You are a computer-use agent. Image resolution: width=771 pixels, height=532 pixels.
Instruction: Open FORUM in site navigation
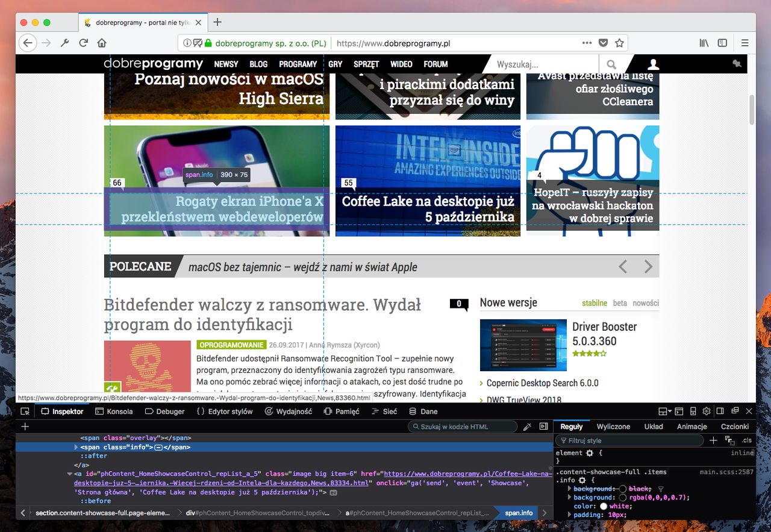pos(435,64)
